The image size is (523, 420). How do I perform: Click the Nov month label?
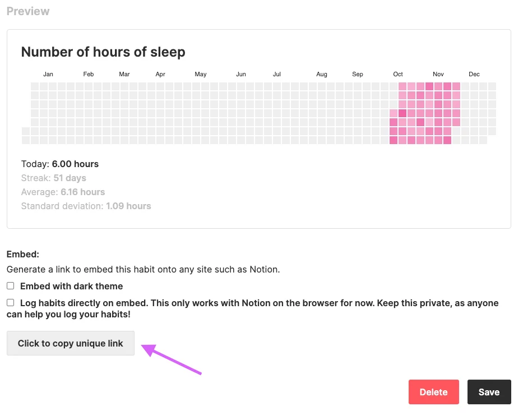click(x=438, y=74)
